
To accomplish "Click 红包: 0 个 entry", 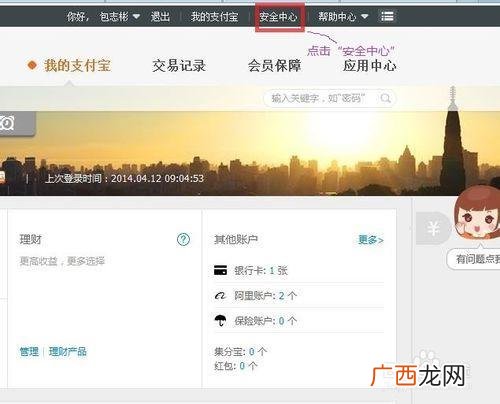I will tap(236, 366).
